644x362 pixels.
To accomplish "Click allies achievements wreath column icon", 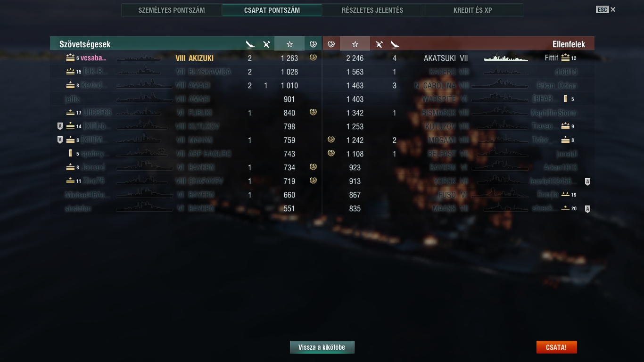I will coord(313,44).
